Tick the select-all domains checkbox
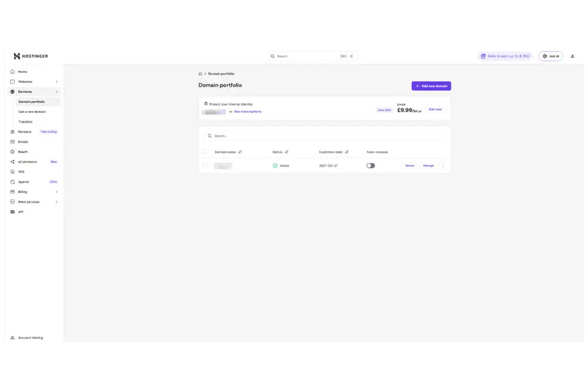The image size is (588, 392). click(x=205, y=152)
